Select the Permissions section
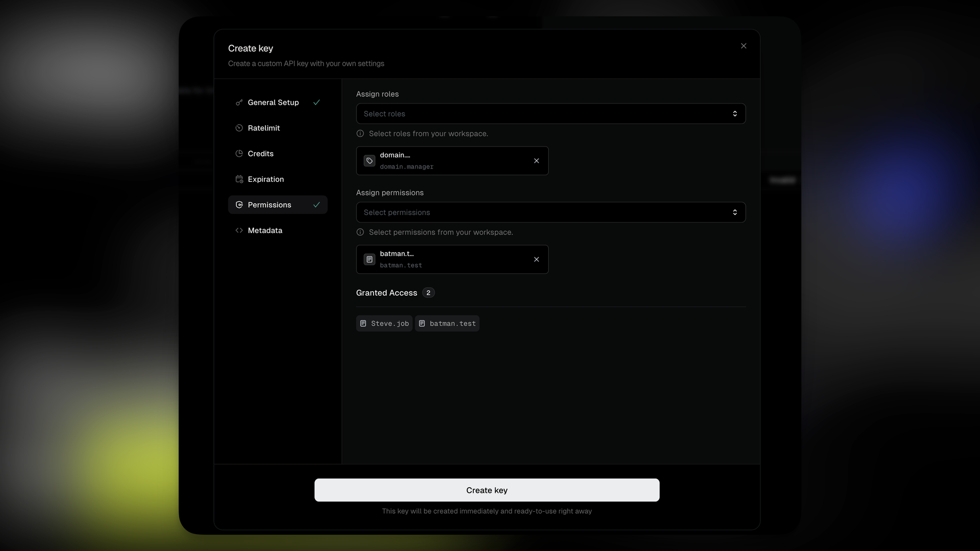Screen dimensions: 980x551 tap(278, 205)
